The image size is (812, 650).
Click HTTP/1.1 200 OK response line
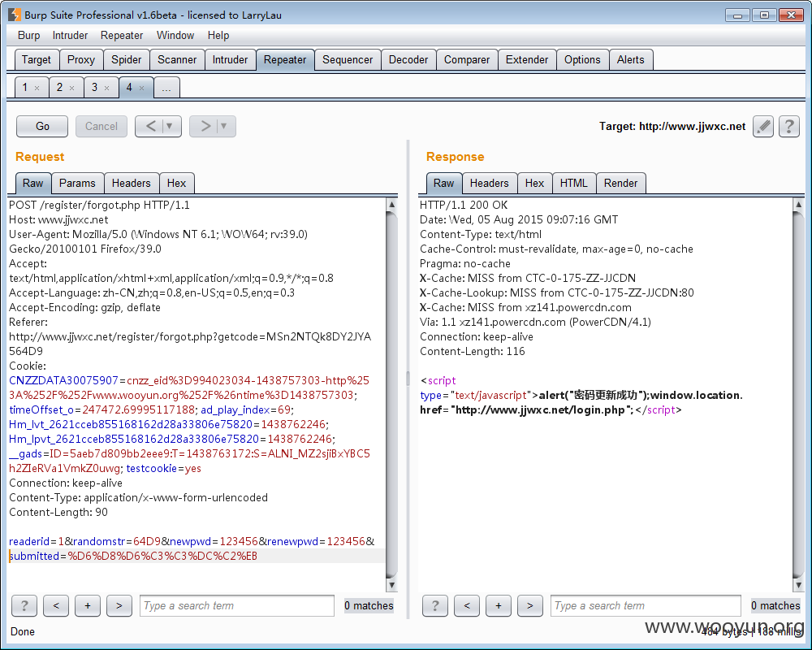464,206
